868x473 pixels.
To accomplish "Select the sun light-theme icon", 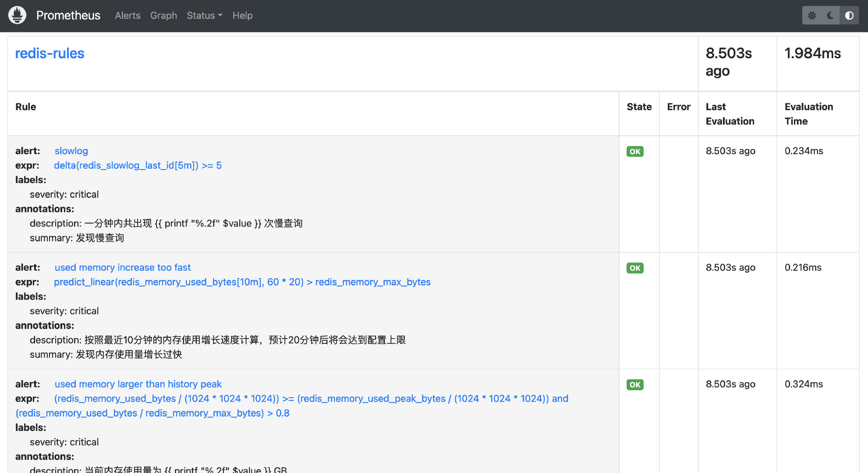I will (x=812, y=15).
